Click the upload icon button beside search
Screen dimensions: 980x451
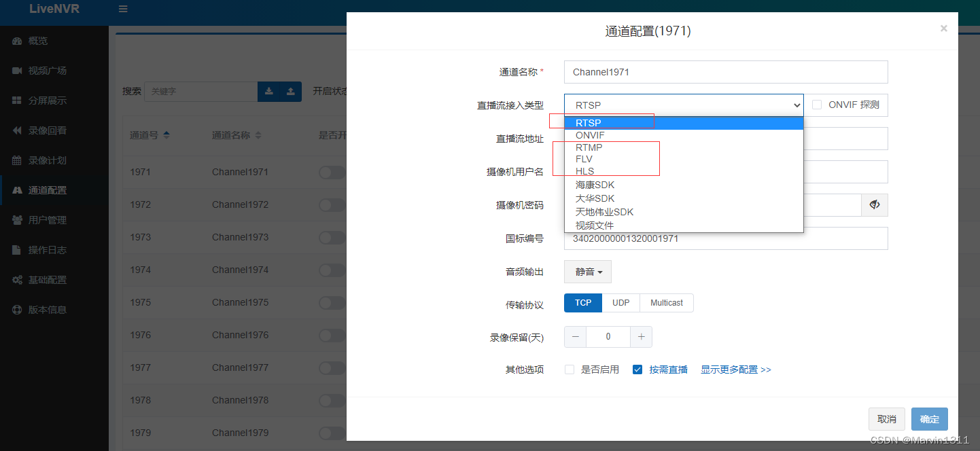pyautogui.click(x=291, y=91)
